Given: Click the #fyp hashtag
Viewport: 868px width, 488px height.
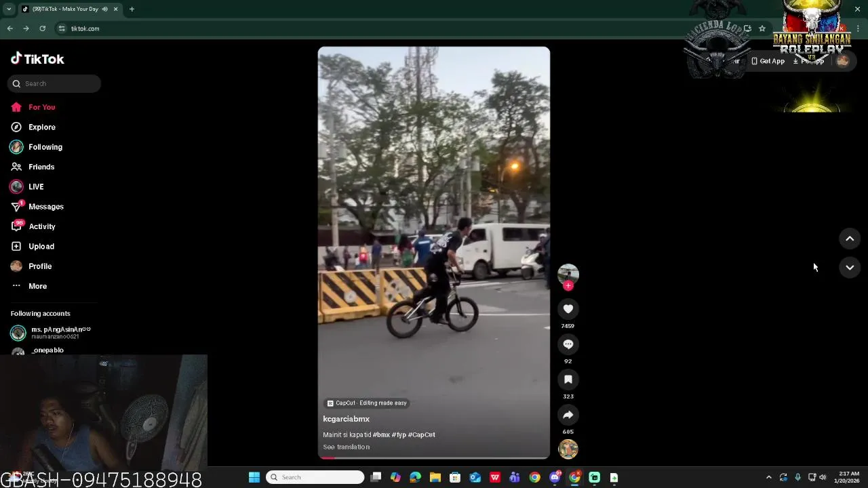Looking at the screenshot, I should 399,434.
